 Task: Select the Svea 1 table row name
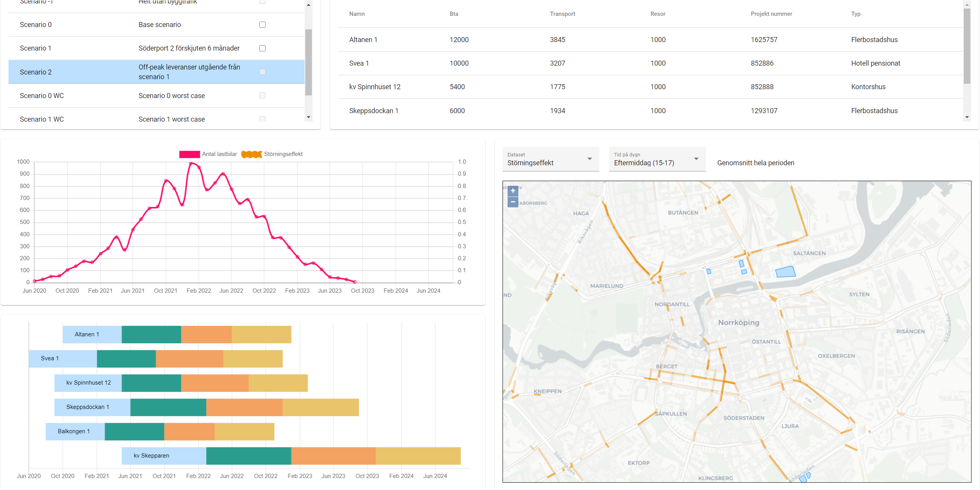(x=359, y=63)
